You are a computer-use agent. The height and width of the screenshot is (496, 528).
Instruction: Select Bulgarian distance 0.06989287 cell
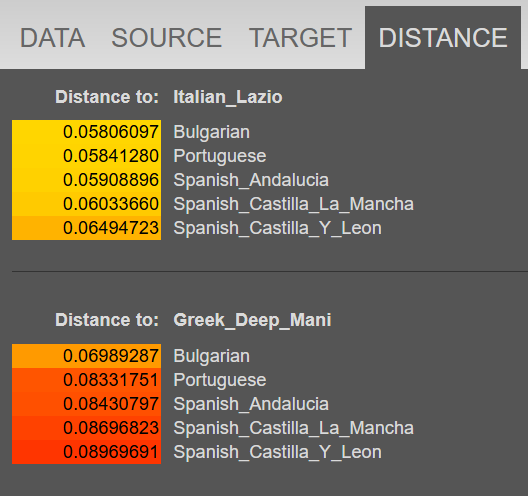coord(87,356)
